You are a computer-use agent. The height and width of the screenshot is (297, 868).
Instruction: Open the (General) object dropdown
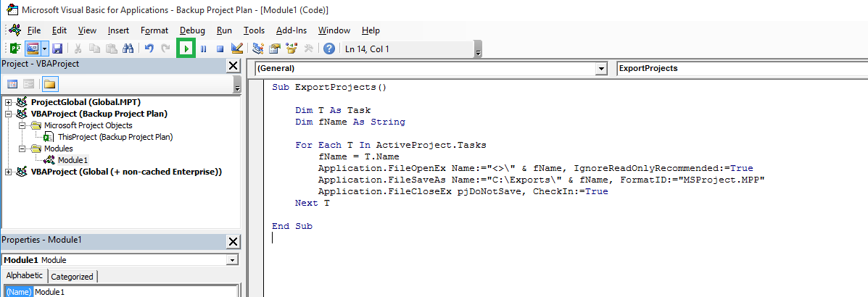(600, 68)
